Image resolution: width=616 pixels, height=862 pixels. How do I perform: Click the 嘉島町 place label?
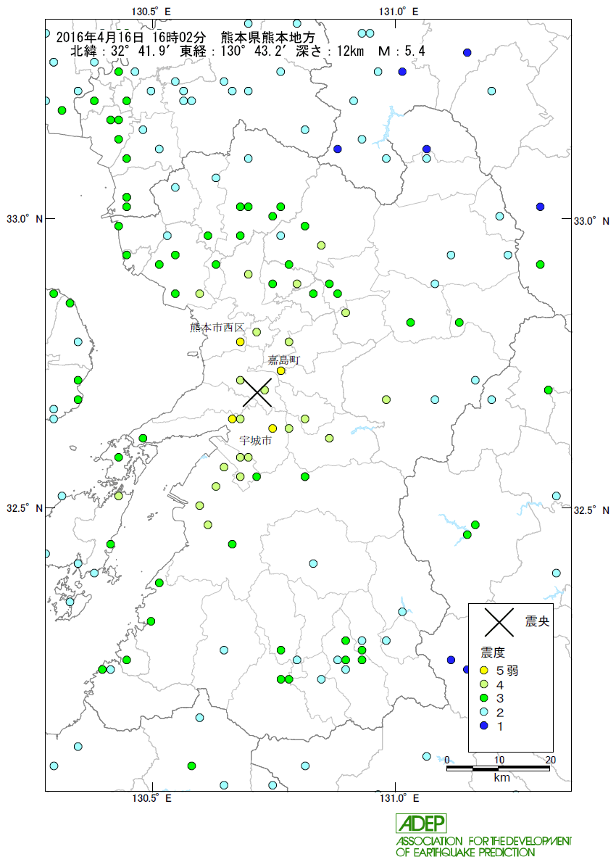284,360
